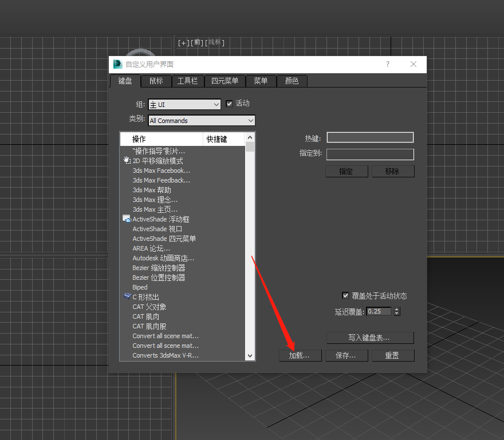The height and width of the screenshot is (440, 504).
Task: Select Bezier 位置控制器 entry
Action: (159, 278)
